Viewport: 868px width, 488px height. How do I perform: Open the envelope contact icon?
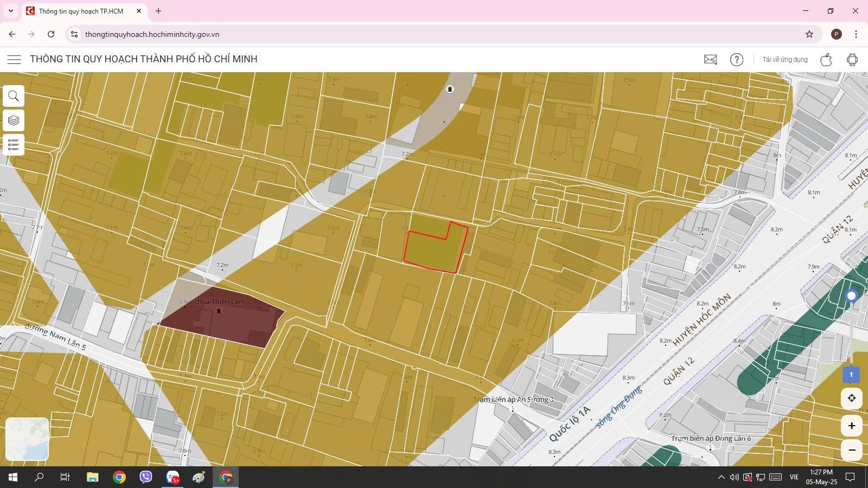[x=710, y=60]
